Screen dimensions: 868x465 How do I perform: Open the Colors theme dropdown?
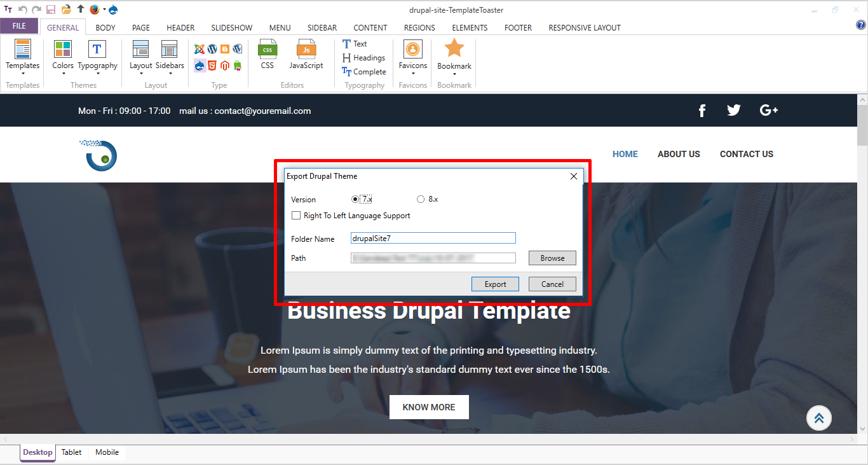pyautogui.click(x=63, y=59)
